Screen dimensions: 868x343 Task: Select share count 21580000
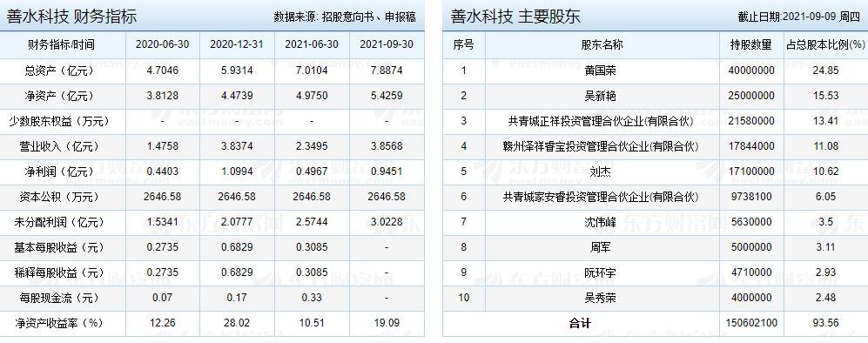(x=751, y=121)
